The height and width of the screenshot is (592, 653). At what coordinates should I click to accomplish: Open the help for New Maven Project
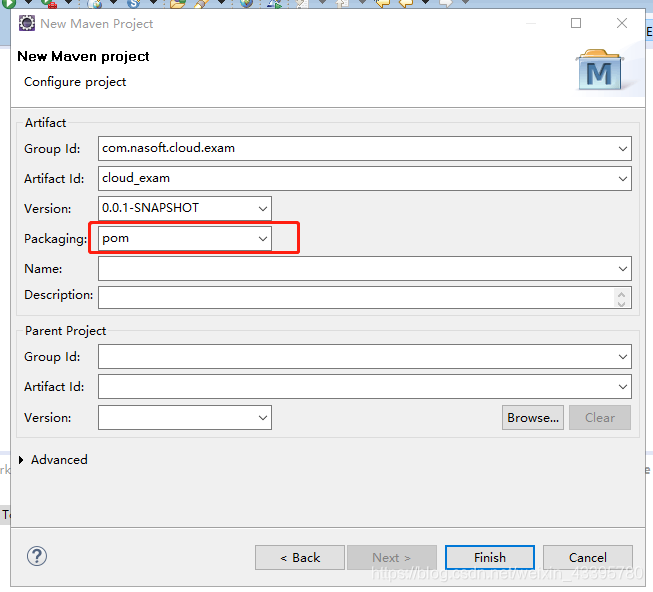pos(37,557)
